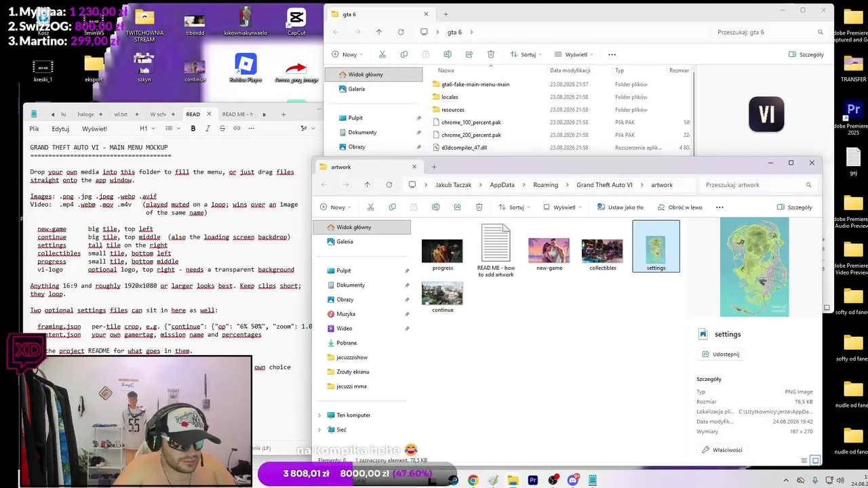
Task: Switch to the 'READ ME - h' Notepad tab
Action: click(x=237, y=114)
